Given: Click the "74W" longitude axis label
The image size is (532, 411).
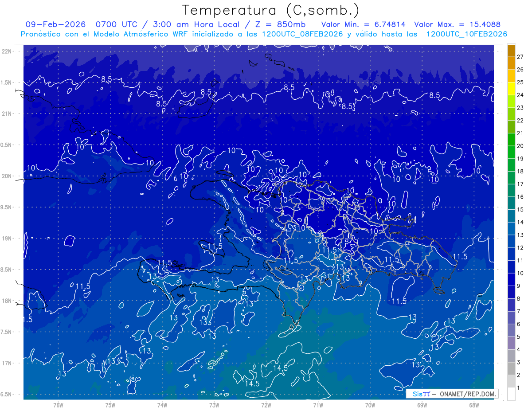Looking at the screenshot, I should pos(162,405).
